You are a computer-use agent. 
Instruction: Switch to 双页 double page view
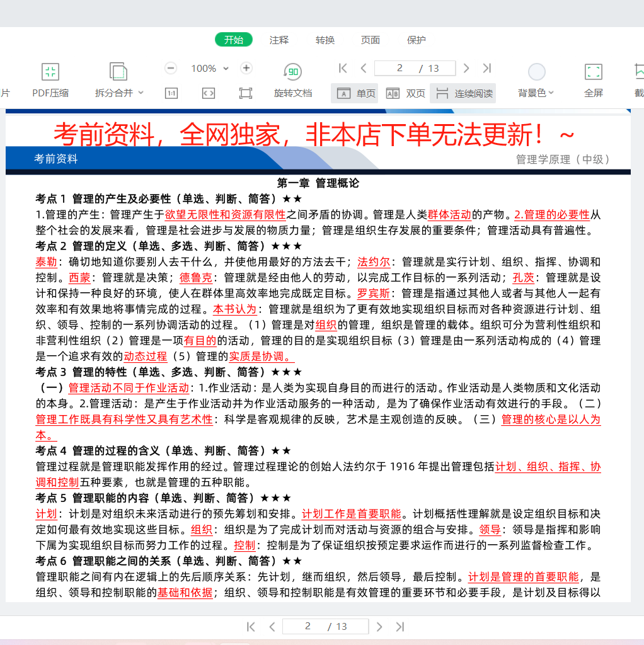(x=405, y=93)
